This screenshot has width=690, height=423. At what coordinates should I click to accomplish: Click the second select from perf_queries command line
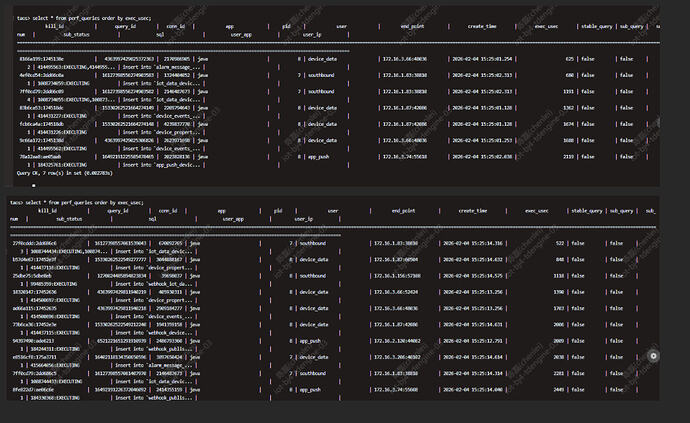(x=77, y=202)
